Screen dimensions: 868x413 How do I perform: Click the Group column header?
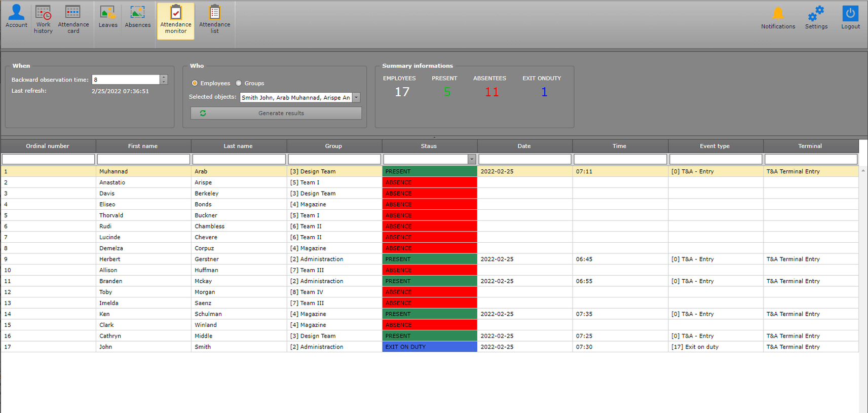coord(333,146)
